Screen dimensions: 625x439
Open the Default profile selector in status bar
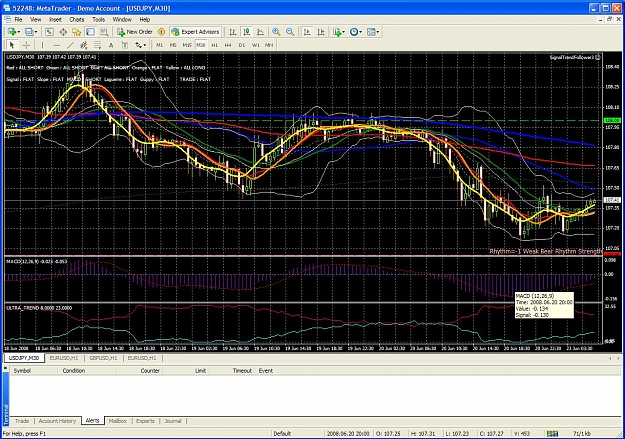point(282,433)
